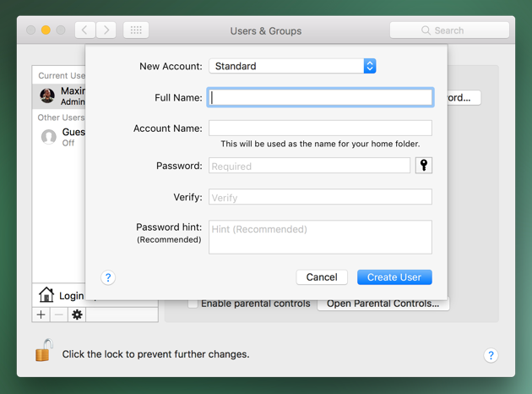
Task: Show all preferences grid icon
Action: click(136, 30)
